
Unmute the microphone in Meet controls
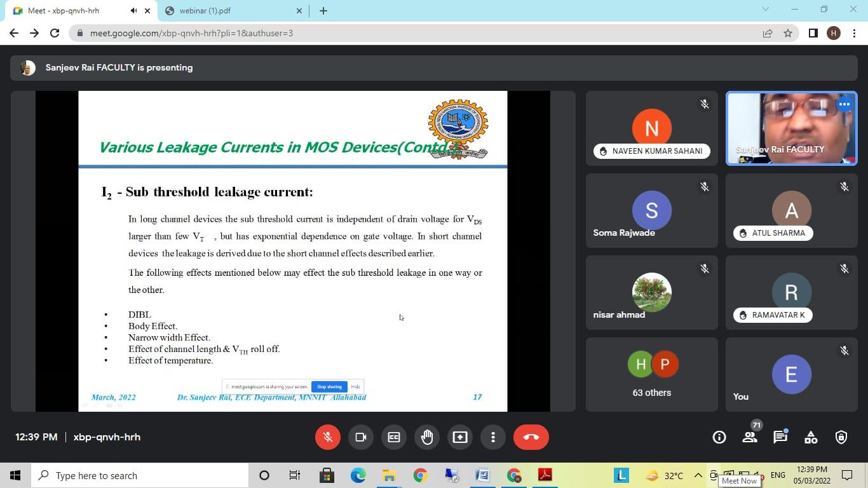coord(328,437)
